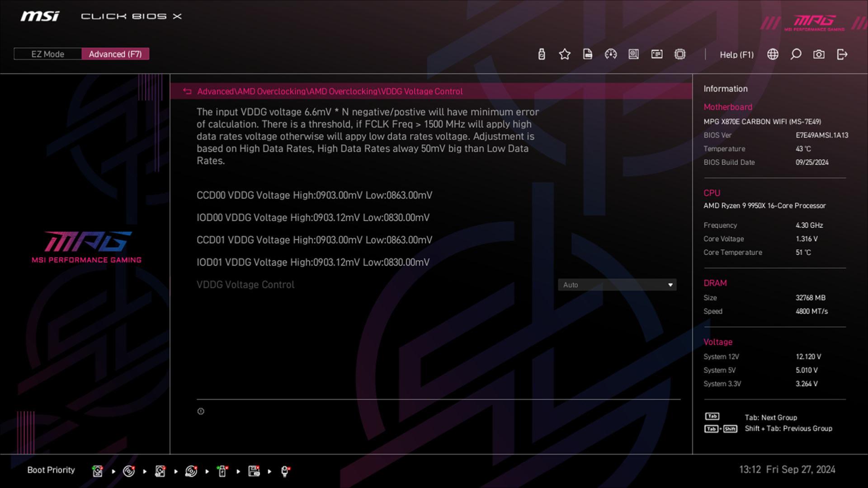Viewport: 868px width, 488px height.
Task: Open the Favorites star icon
Action: click(x=565, y=55)
